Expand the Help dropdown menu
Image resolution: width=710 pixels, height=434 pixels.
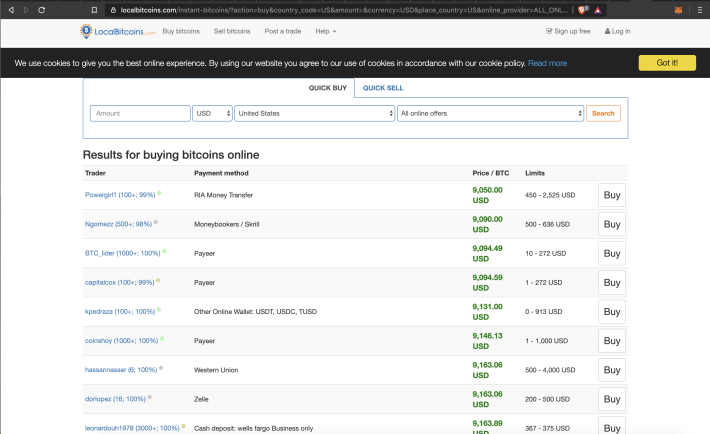(x=326, y=31)
